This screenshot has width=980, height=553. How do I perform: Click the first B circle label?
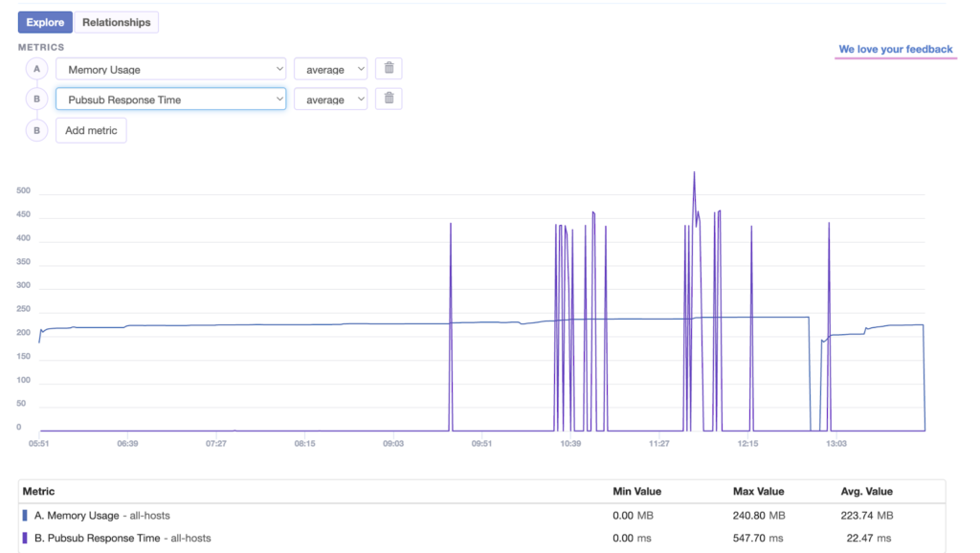37,99
